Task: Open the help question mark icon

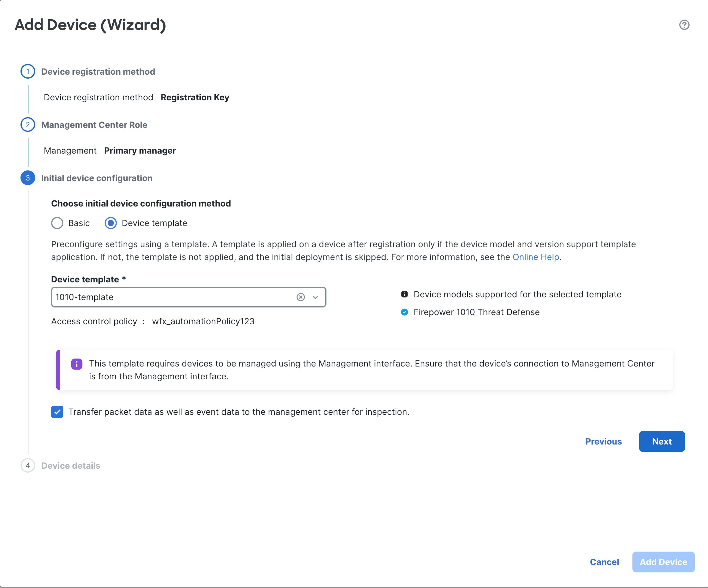Action: [684, 25]
